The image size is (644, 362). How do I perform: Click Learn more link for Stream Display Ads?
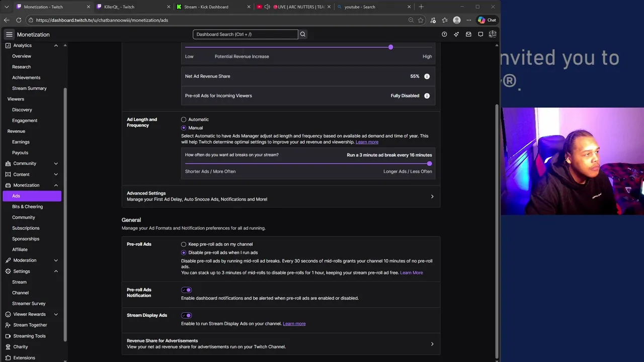coord(294,324)
